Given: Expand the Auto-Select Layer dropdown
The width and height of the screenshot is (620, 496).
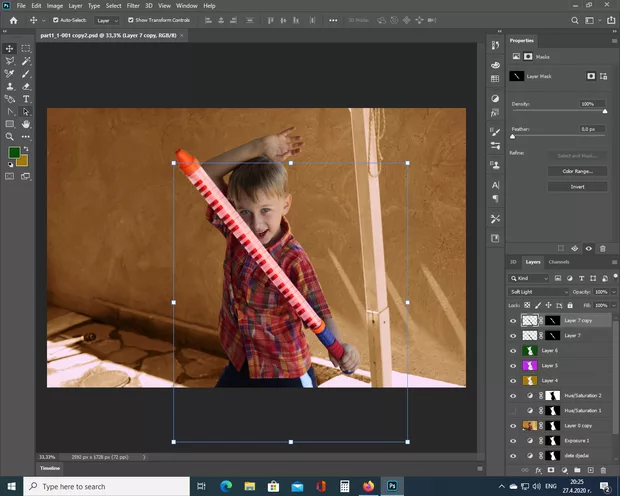Looking at the screenshot, I should 107,20.
